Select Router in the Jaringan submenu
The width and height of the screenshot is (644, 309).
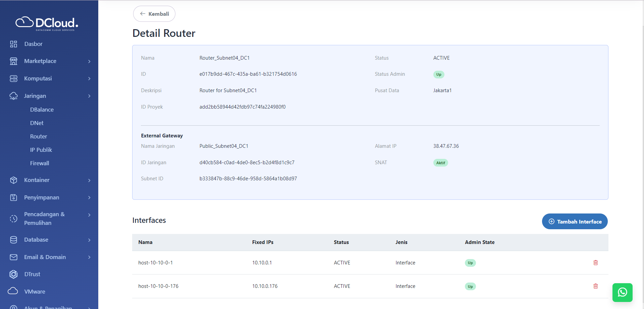point(38,136)
